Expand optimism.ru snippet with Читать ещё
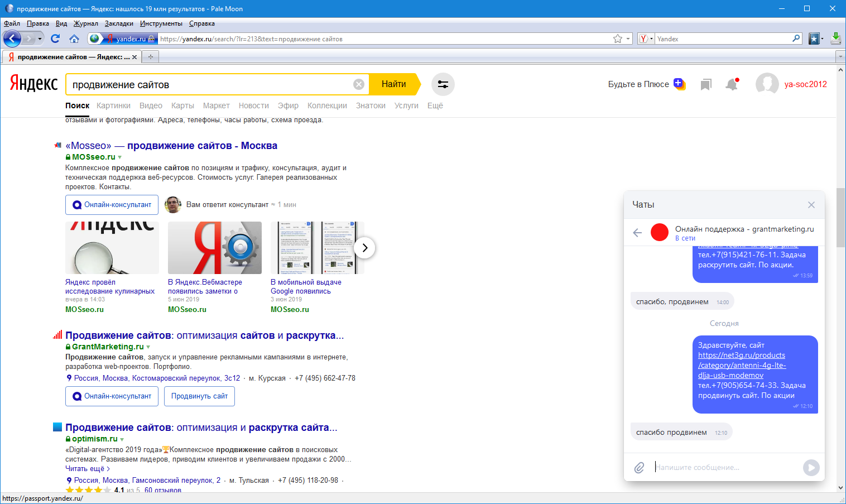The height and width of the screenshot is (504, 846). coord(88,469)
